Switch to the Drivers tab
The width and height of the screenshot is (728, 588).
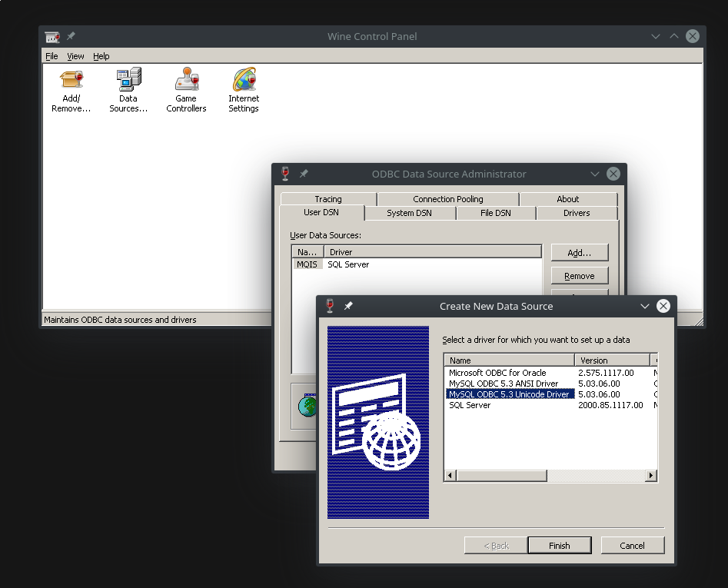[577, 213]
